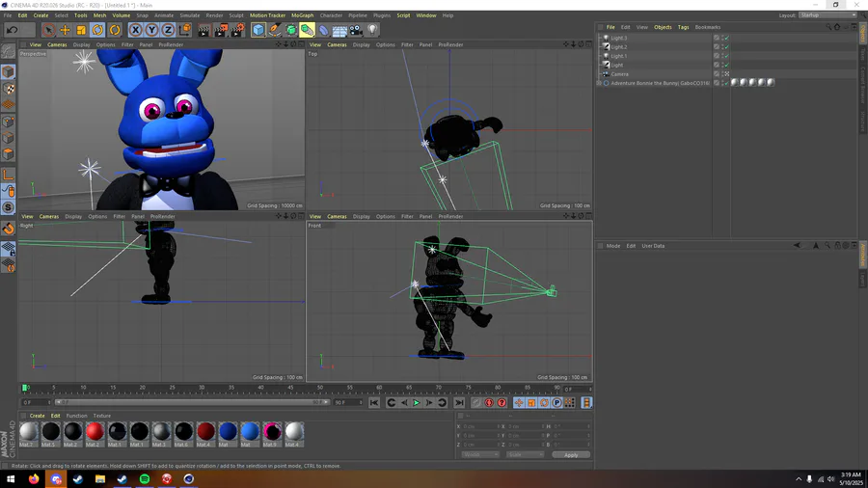Disable Light.1 green checkmark
The height and width of the screenshot is (488, 868).
coord(727,56)
